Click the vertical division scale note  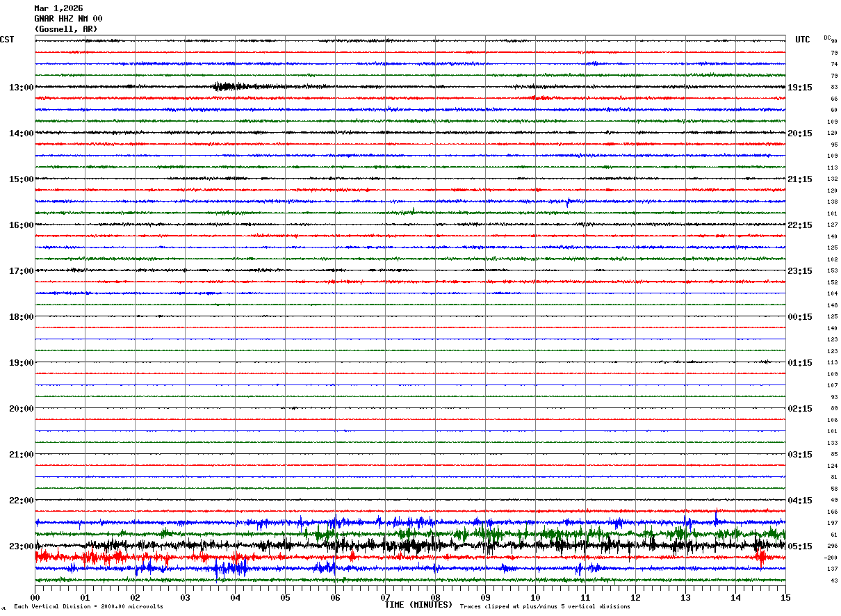pyautogui.click(x=89, y=606)
